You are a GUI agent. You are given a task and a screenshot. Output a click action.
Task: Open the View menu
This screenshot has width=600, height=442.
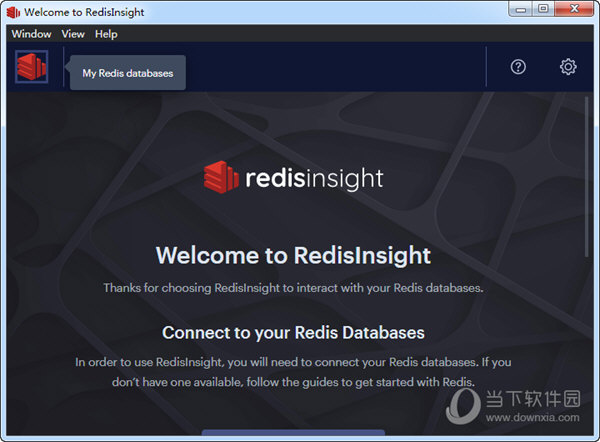click(x=73, y=34)
